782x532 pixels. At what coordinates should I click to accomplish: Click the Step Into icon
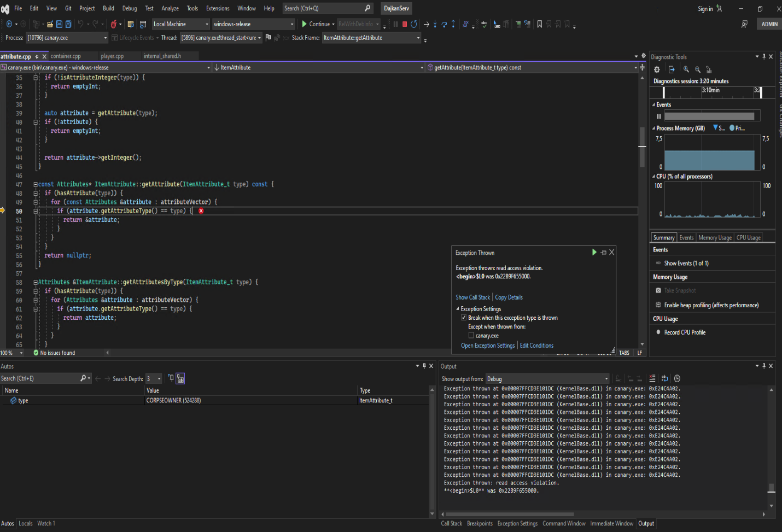pyautogui.click(x=435, y=24)
